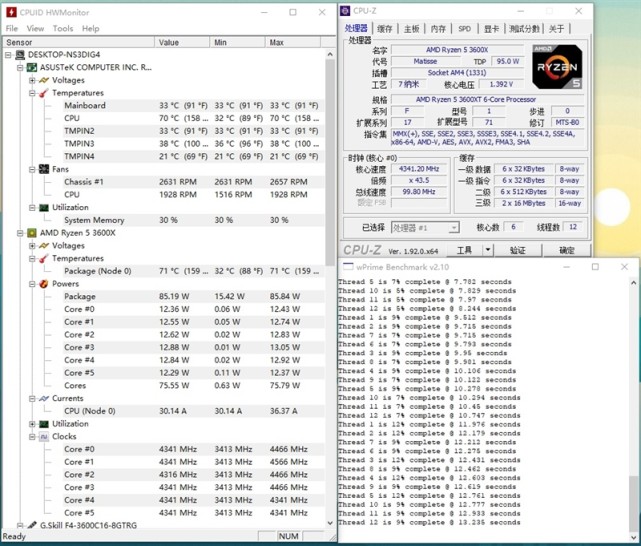Screen dimensions: 641x546
Task: Click the wPrime Benchmark window icon
Action: tap(348, 267)
